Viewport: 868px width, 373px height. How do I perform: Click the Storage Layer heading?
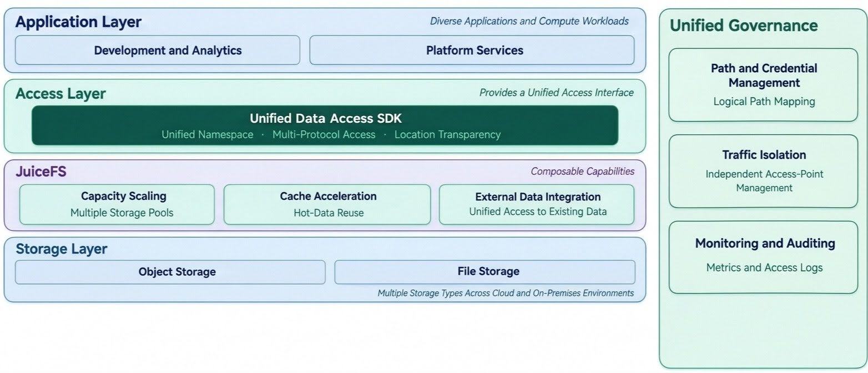point(61,249)
